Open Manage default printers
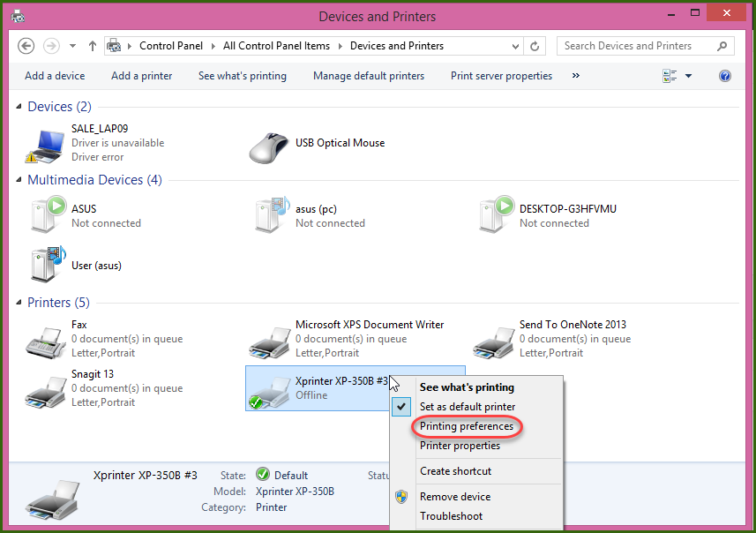The height and width of the screenshot is (533, 756). click(x=369, y=76)
